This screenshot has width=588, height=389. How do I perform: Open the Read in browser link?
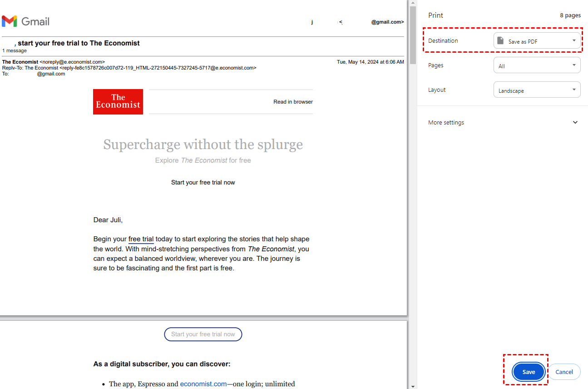(x=293, y=102)
